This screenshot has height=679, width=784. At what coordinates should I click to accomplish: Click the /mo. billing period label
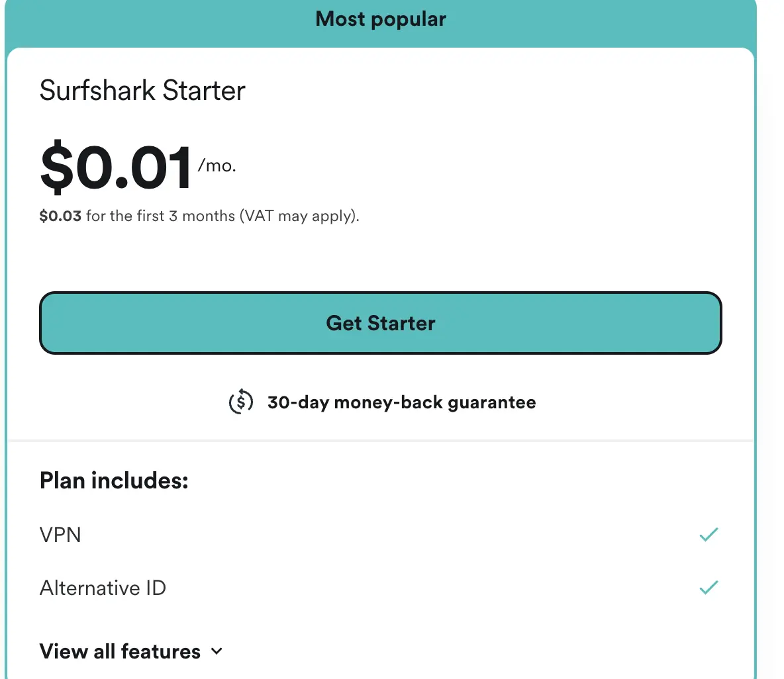pyautogui.click(x=217, y=165)
